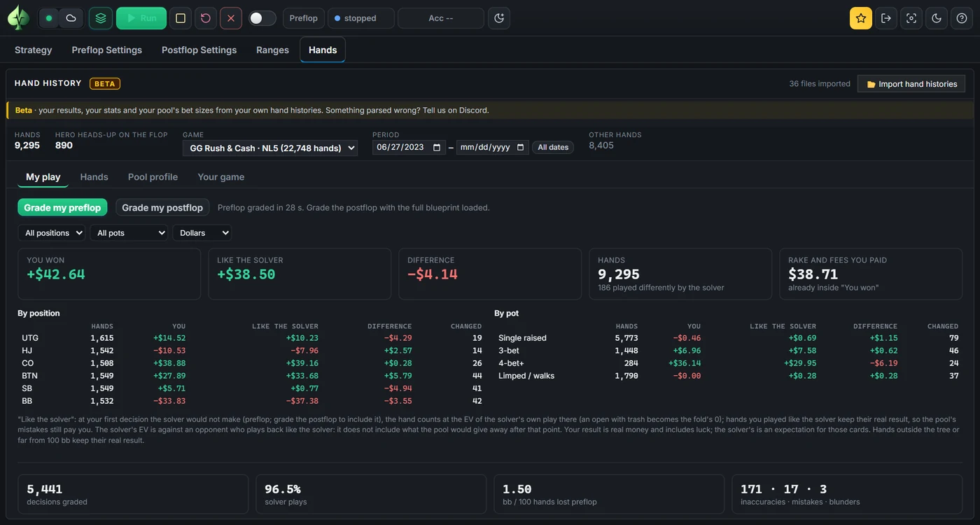This screenshot has height=525, width=980.
Task: Click the CO row label
Action: [x=27, y=363]
